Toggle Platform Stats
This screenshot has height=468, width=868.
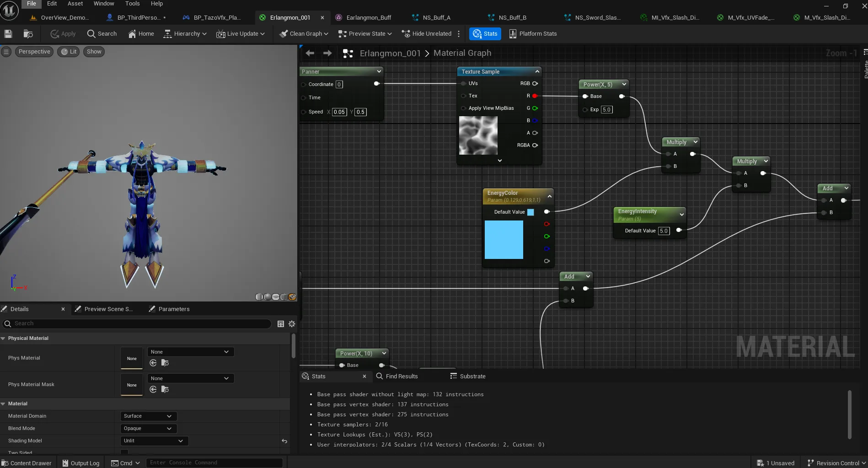pos(533,34)
